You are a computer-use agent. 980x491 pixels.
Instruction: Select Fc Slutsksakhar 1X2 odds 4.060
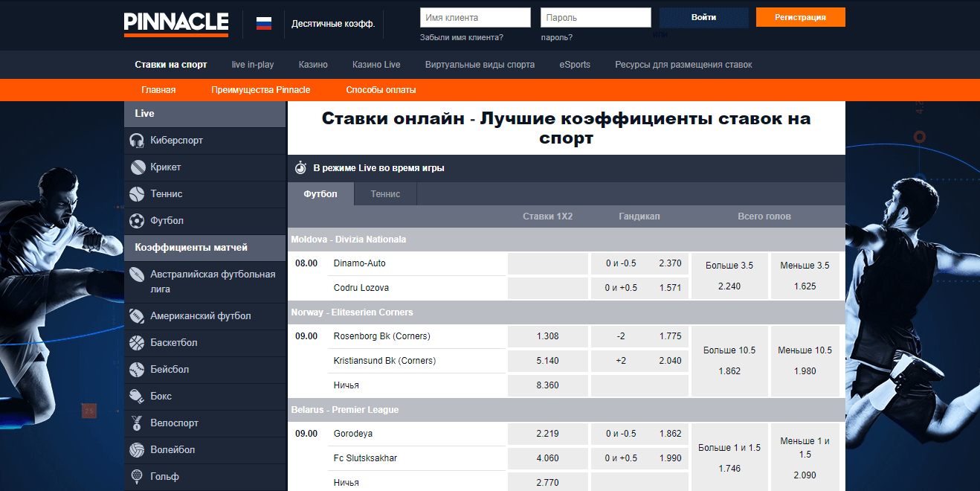pyautogui.click(x=547, y=458)
